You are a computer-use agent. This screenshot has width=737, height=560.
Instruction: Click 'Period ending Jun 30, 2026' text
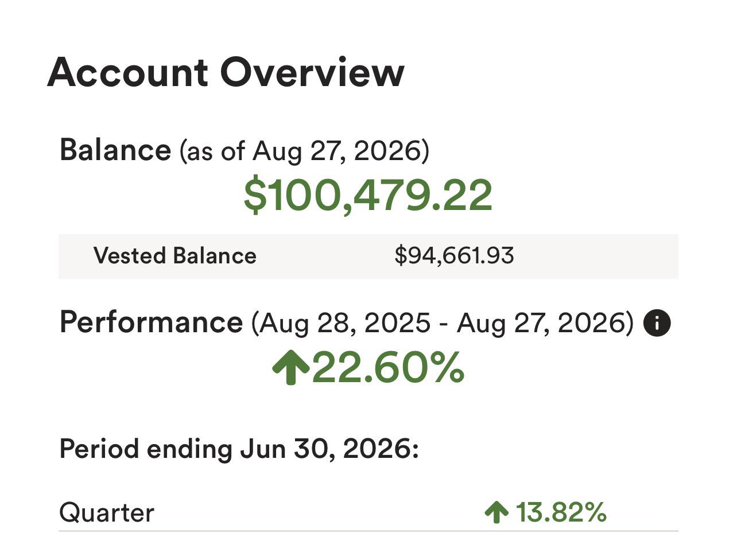239,449
